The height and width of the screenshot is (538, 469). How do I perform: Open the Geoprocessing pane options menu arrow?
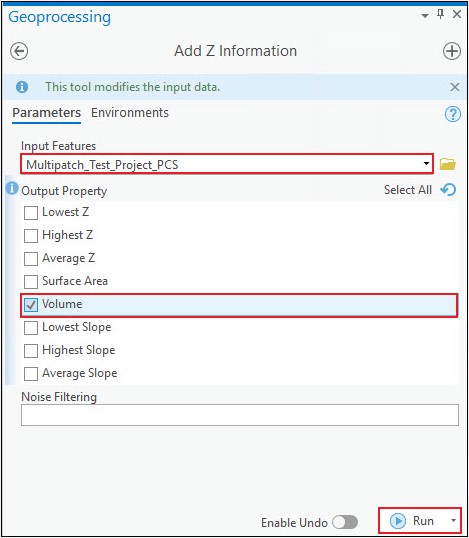point(425,15)
